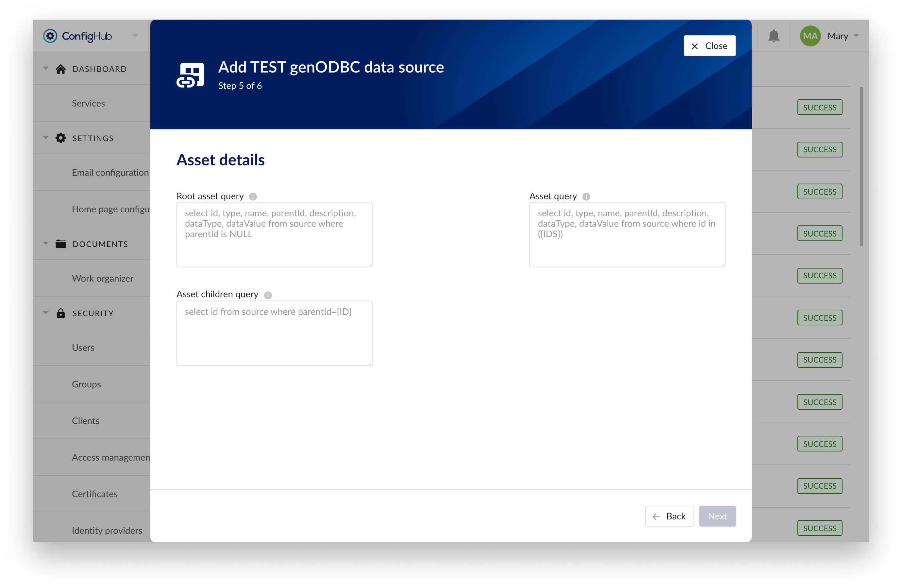Click the Settings gear icon
The height and width of the screenshot is (588, 902).
(61, 138)
